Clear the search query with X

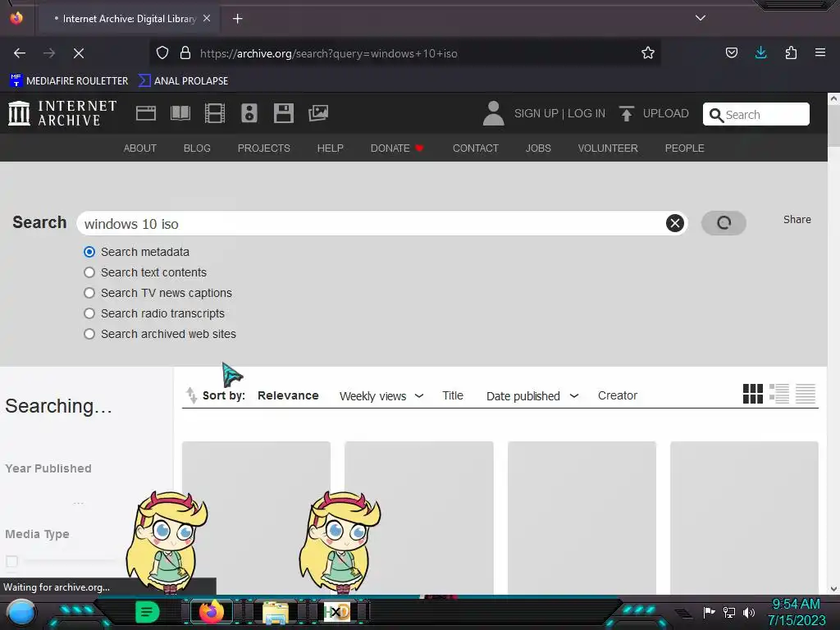click(675, 223)
